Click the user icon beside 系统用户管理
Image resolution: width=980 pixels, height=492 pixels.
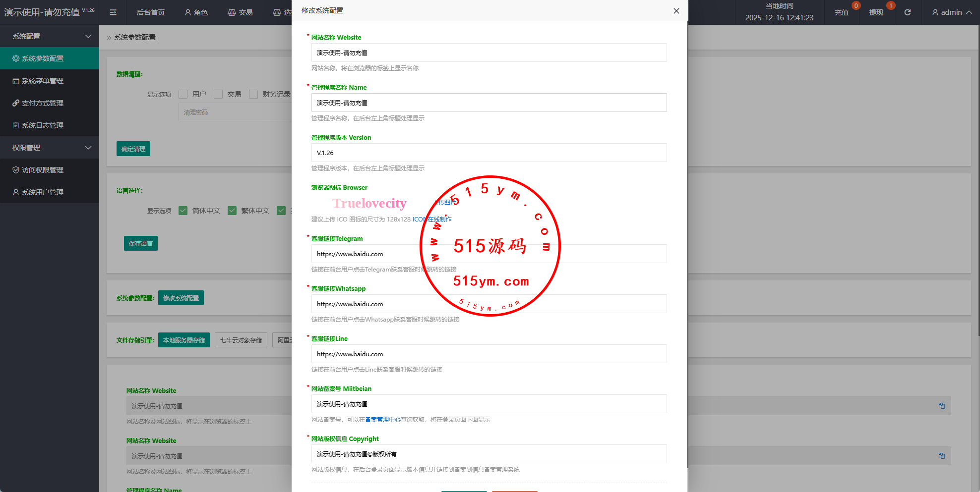16,192
